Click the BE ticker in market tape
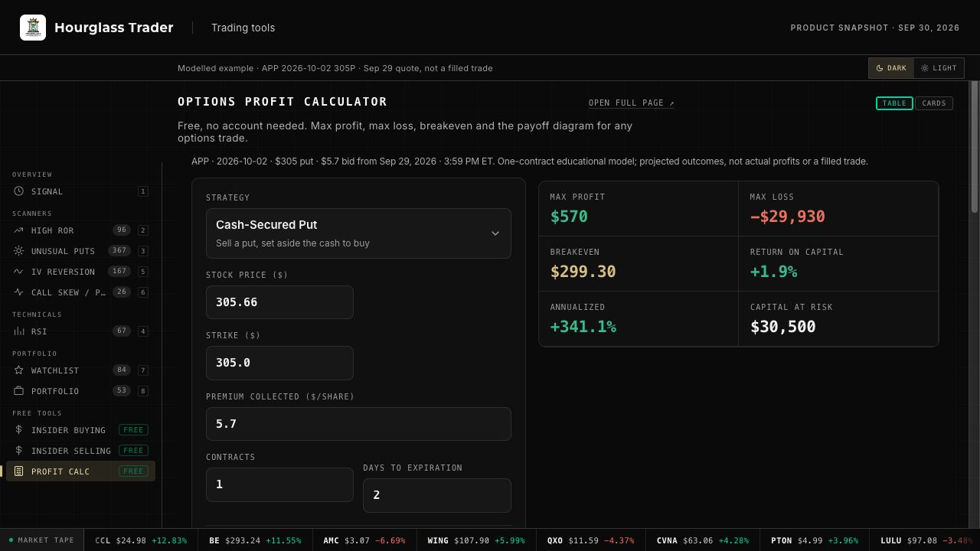 coord(255,540)
